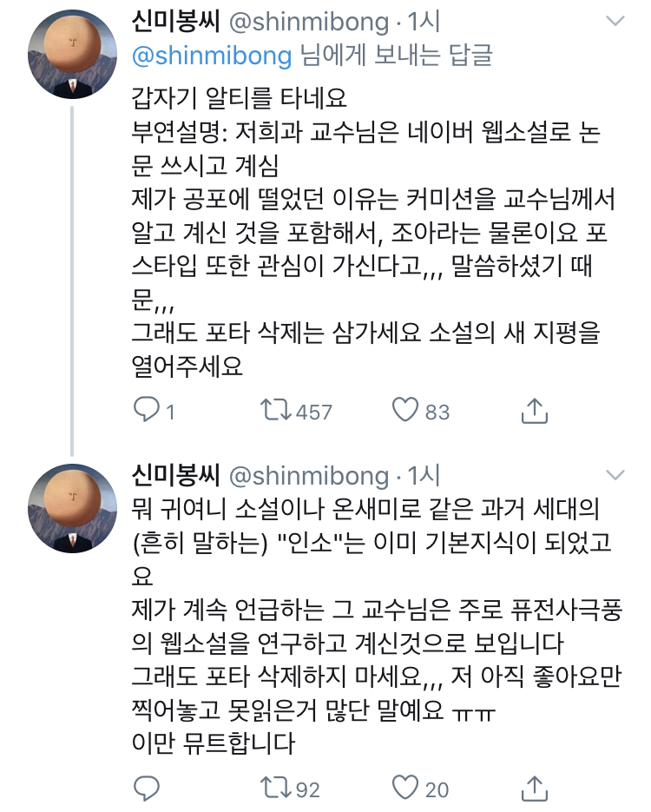Open the first tweet text starting 갑자기 알티를 타네요

point(237,95)
